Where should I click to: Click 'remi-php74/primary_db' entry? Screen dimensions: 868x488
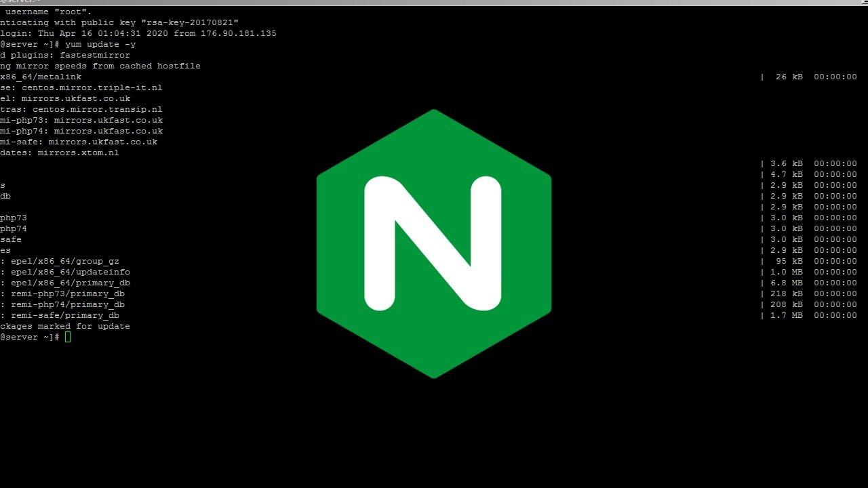[x=68, y=304]
